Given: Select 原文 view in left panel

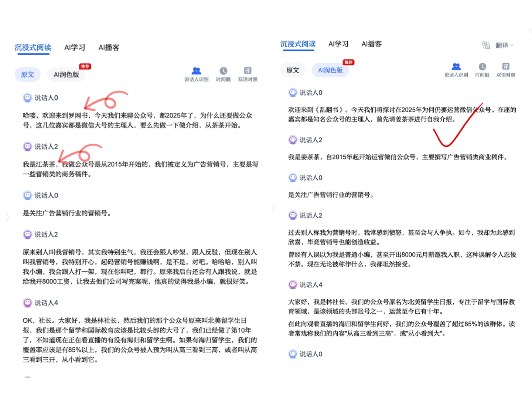Looking at the screenshot, I should coord(27,74).
